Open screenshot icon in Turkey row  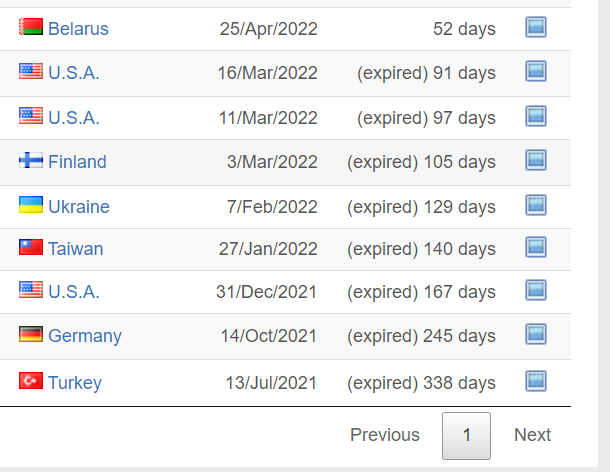(x=536, y=381)
